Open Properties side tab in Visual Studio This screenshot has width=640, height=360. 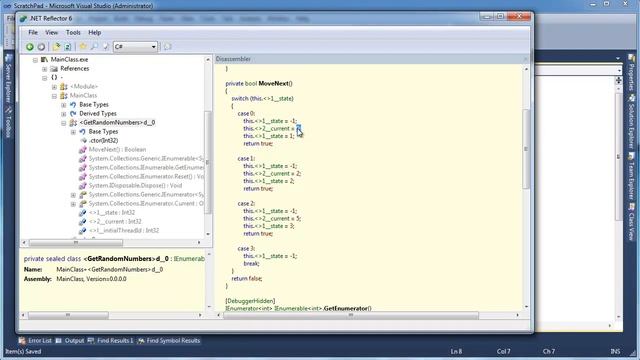(x=631, y=73)
